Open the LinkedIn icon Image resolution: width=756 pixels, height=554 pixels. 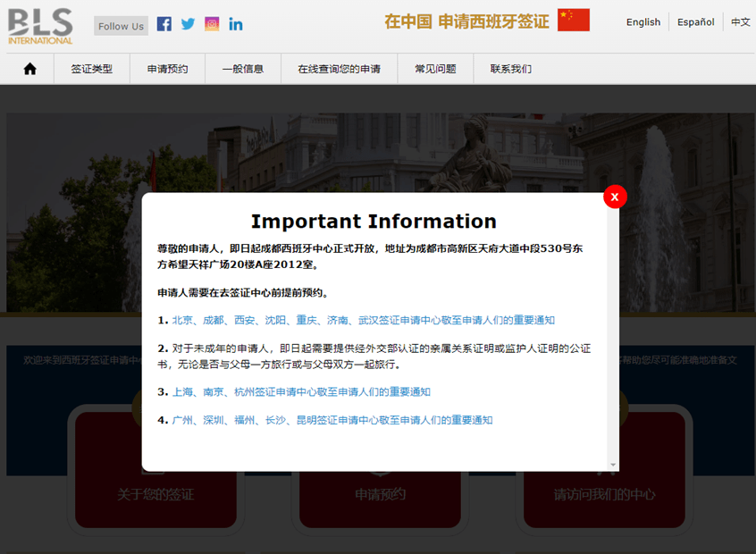[236, 24]
